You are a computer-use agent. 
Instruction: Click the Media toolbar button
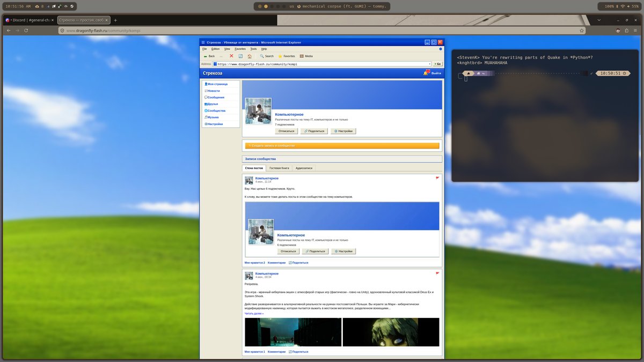(306, 56)
